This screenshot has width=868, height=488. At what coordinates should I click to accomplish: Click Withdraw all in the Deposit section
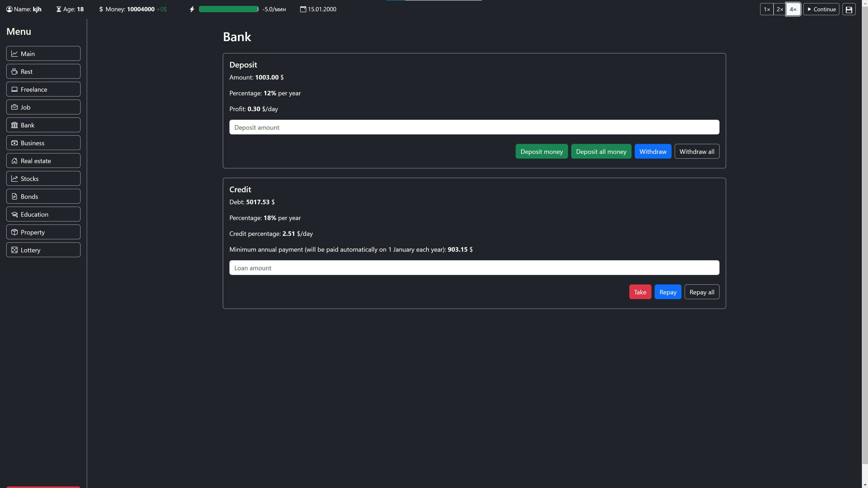tap(696, 151)
